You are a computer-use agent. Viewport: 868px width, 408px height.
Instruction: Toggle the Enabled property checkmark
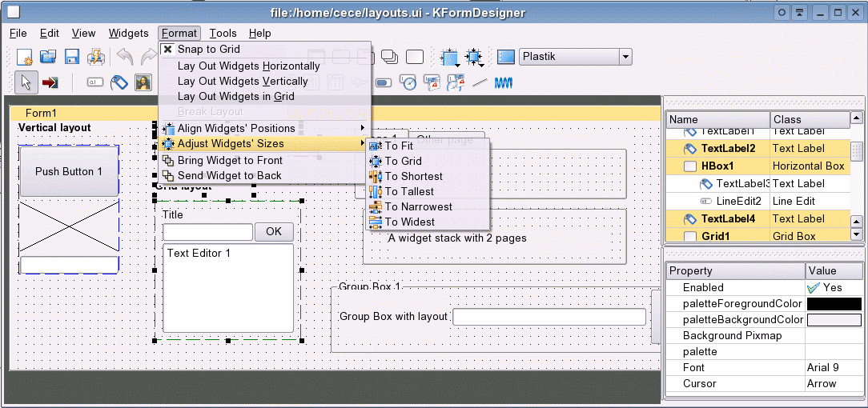tap(814, 288)
